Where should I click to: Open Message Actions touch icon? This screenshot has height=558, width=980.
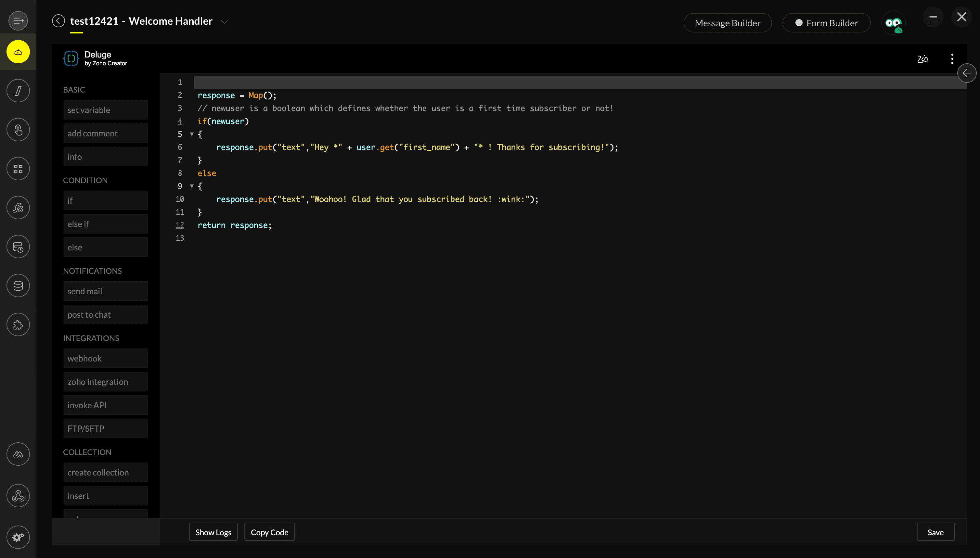coord(18,130)
